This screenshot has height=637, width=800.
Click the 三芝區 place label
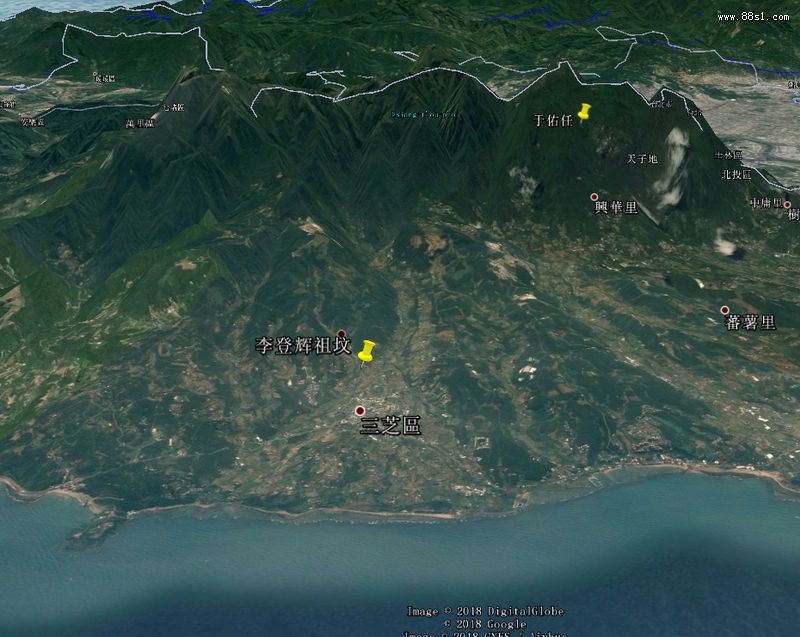click(390, 425)
